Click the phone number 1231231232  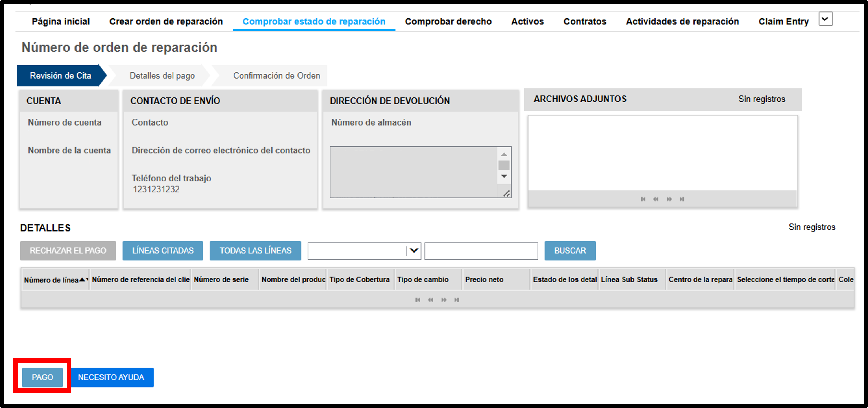coord(156,189)
